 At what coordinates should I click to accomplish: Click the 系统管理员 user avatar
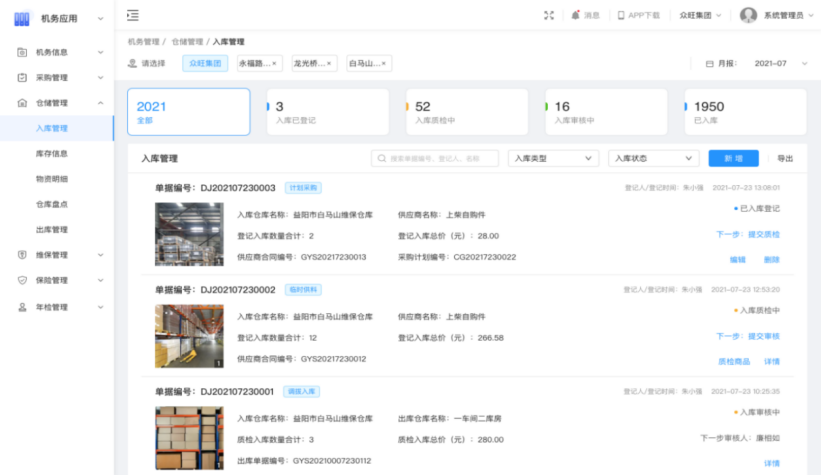click(x=748, y=15)
